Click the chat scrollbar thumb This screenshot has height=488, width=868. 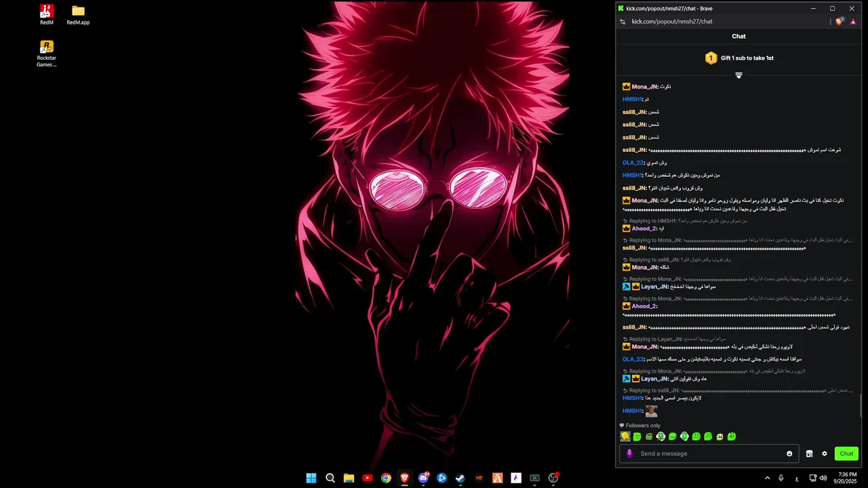pos(861,405)
